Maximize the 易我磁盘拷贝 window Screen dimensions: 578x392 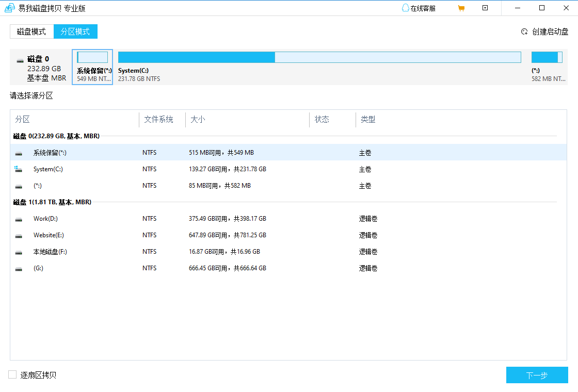(541, 8)
